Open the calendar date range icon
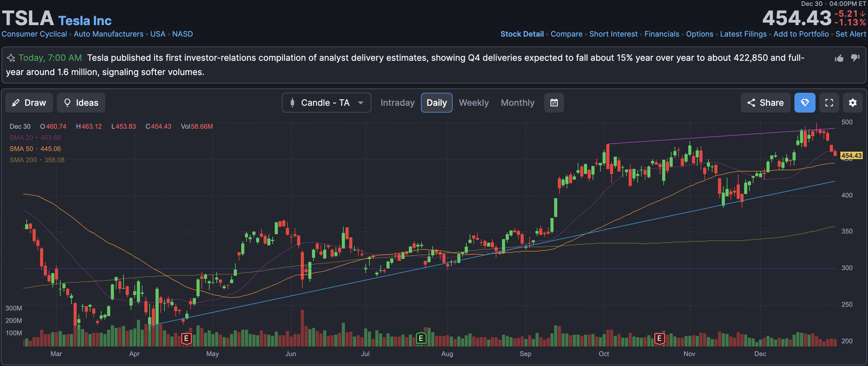The width and height of the screenshot is (868, 366). 554,103
